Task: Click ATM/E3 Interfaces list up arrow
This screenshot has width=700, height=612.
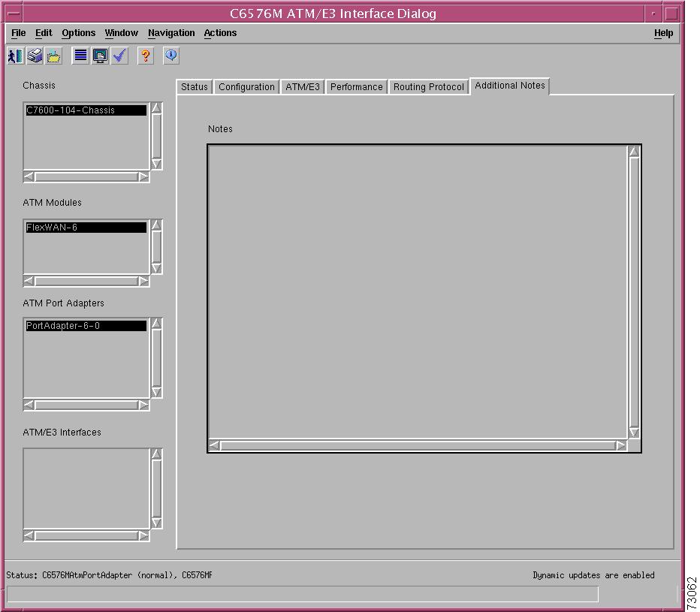Action: 156,454
